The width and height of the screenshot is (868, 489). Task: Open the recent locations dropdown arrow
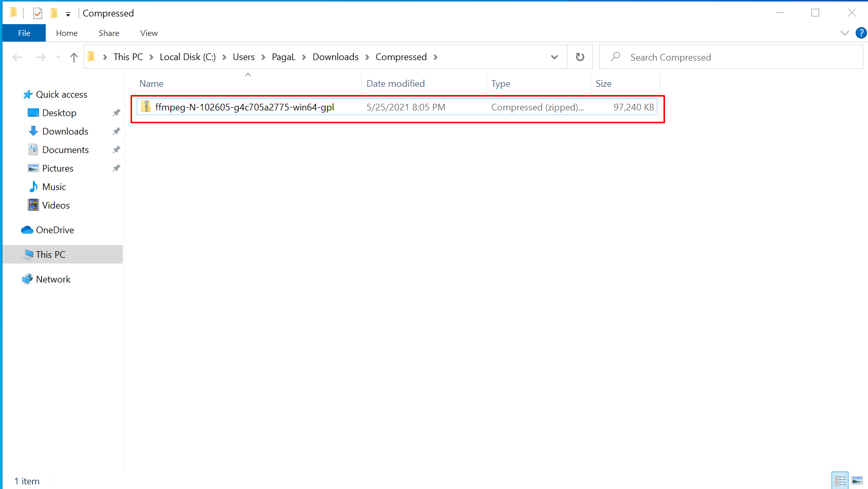pos(58,58)
